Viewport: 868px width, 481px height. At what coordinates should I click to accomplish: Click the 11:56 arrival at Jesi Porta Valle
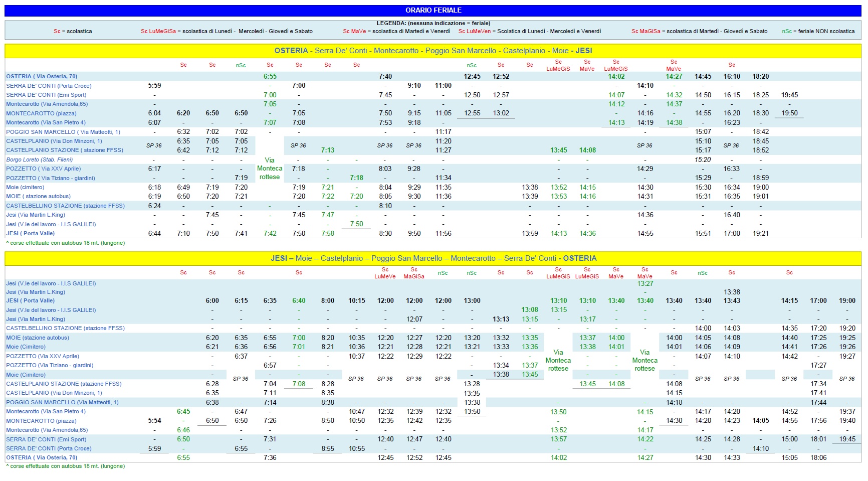click(x=443, y=233)
